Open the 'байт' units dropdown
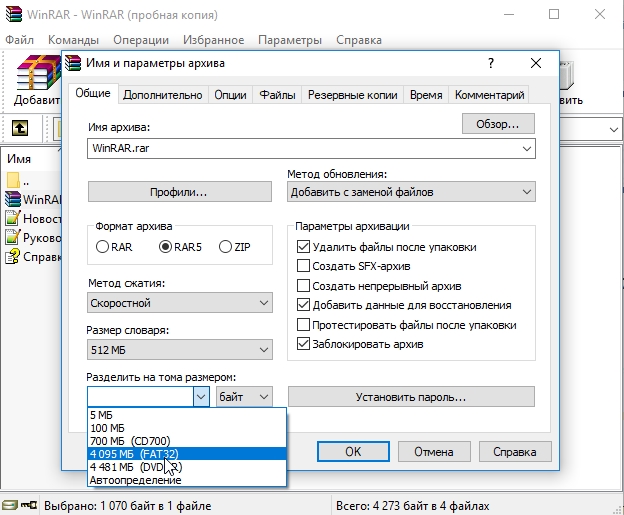This screenshot has width=624, height=515. 244,397
